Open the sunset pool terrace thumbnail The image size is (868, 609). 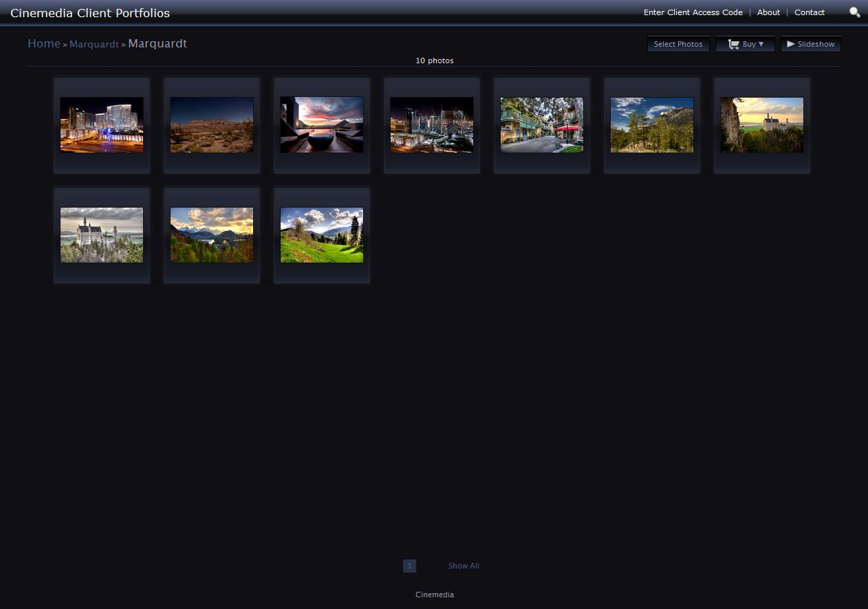click(x=322, y=124)
